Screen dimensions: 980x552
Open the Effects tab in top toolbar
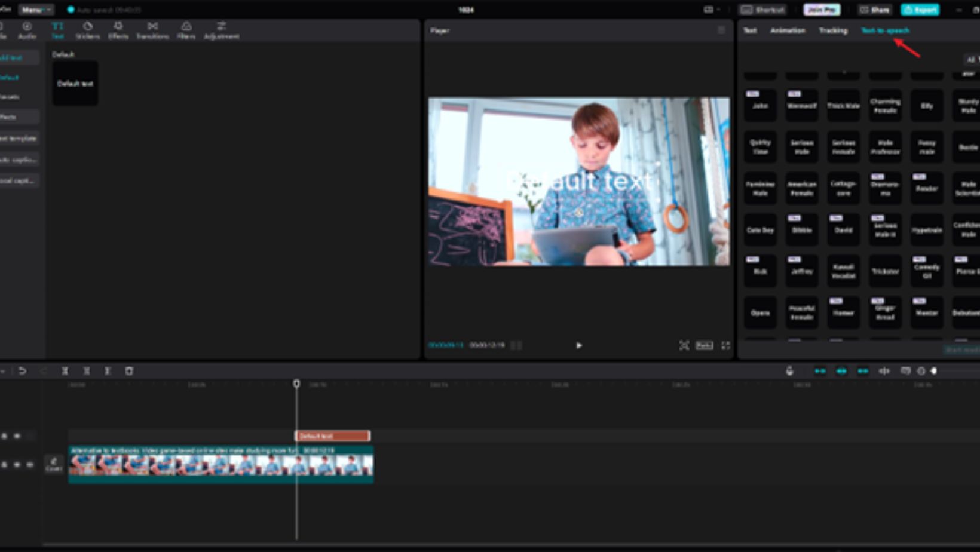(x=118, y=30)
